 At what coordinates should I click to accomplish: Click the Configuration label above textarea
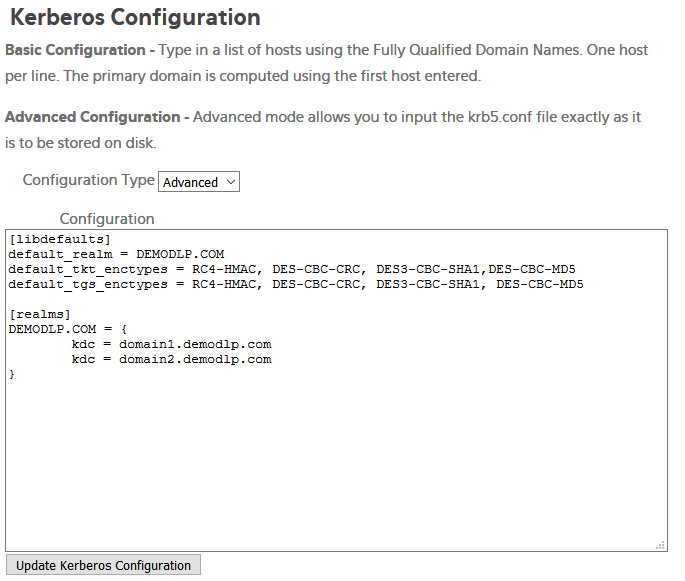tap(107, 219)
